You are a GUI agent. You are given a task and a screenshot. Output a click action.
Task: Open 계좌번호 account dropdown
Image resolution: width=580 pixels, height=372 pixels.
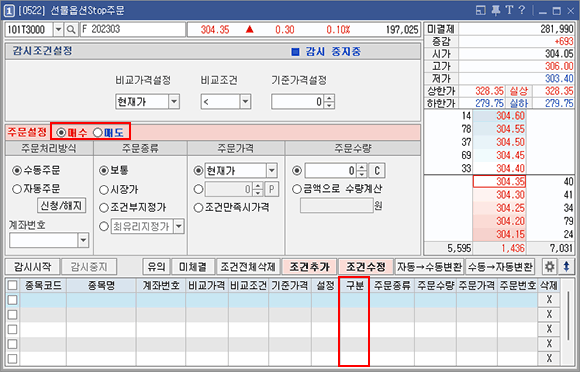[x=83, y=240]
